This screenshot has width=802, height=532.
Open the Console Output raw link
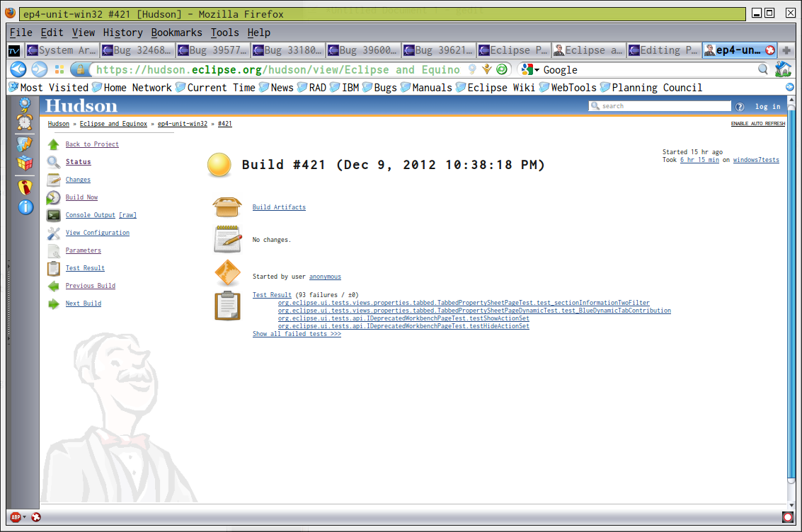click(128, 215)
